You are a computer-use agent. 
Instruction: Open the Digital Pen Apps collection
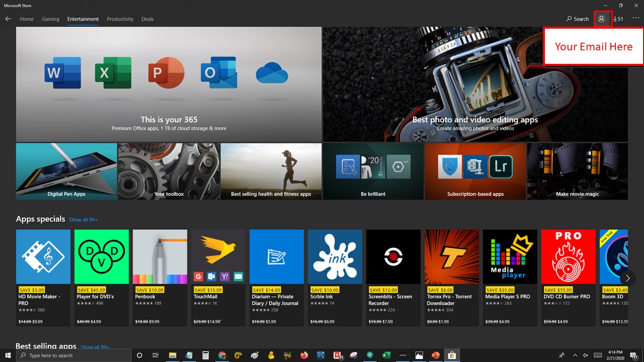tap(66, 171)
